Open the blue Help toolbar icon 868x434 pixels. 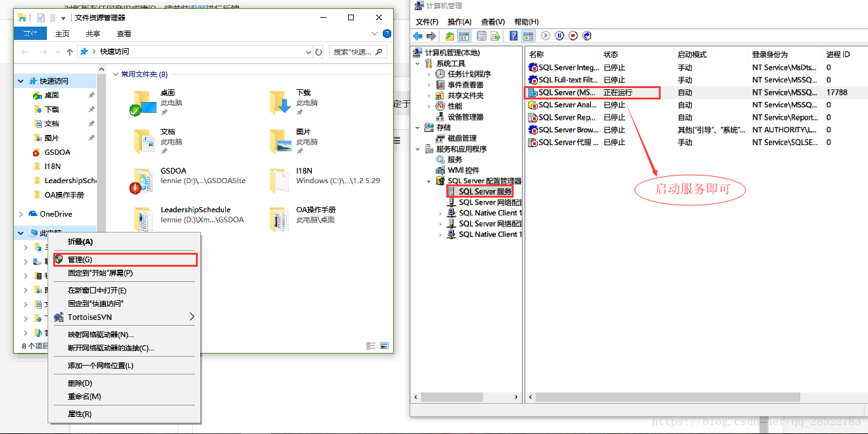click(x=514, y=36)
